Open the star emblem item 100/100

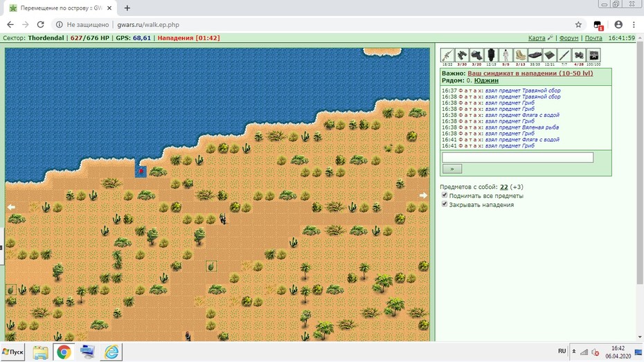[593, 55]
